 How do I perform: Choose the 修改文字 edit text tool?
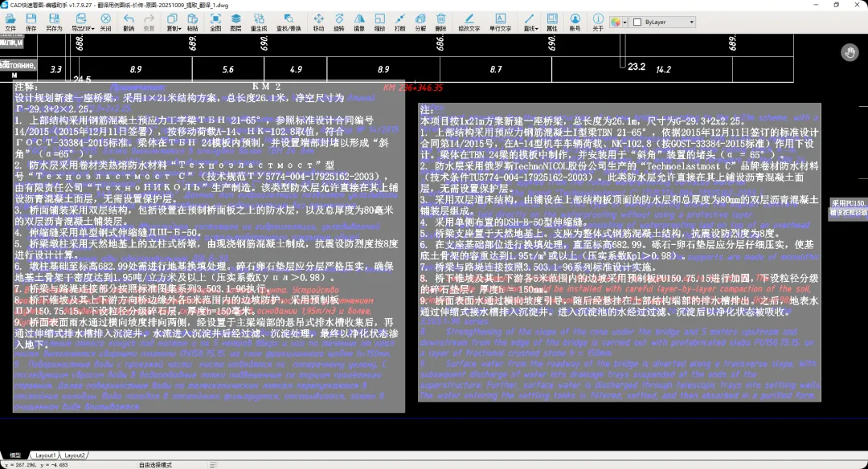coord(469,22)
